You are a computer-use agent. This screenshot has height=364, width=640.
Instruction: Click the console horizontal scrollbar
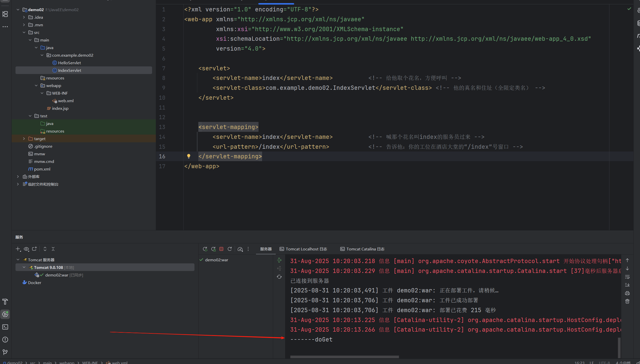344,357
